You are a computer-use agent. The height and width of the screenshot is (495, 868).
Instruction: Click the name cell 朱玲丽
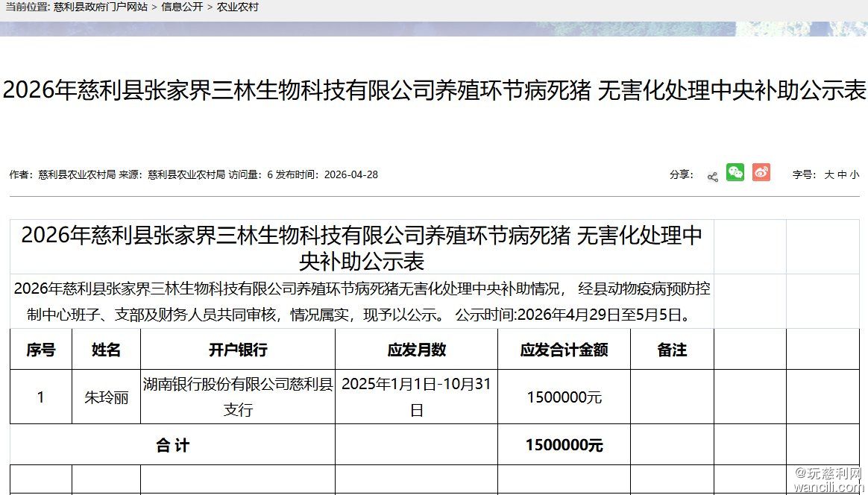pos(106,397)
